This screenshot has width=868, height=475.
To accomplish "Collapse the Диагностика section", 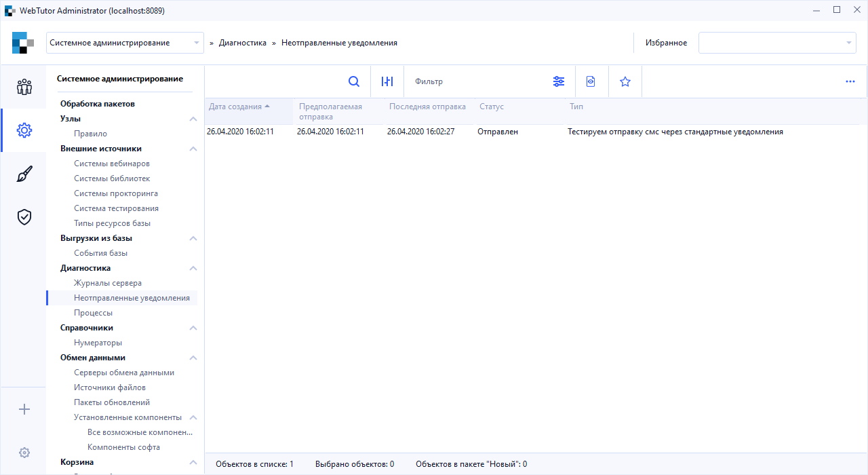I will [193, 268].
